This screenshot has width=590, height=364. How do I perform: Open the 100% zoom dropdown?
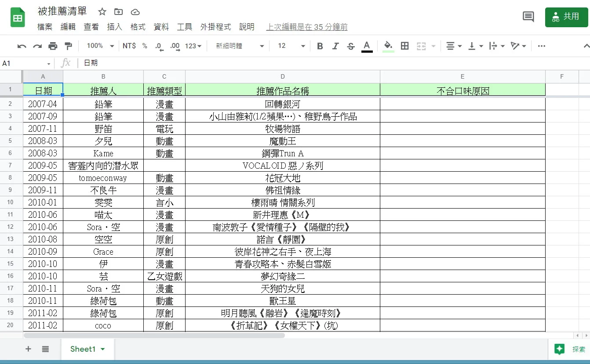[x=100, y=46]
